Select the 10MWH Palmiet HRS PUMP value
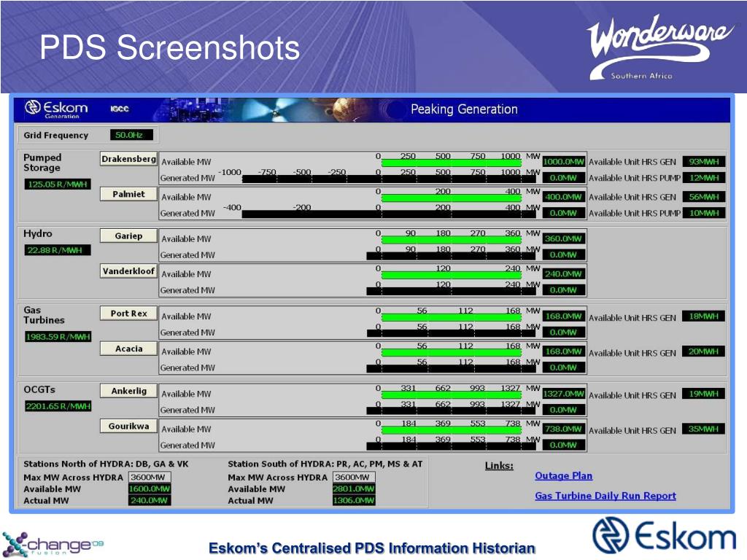The height and width of the screenshot is (560, 747). pos(704,213)
